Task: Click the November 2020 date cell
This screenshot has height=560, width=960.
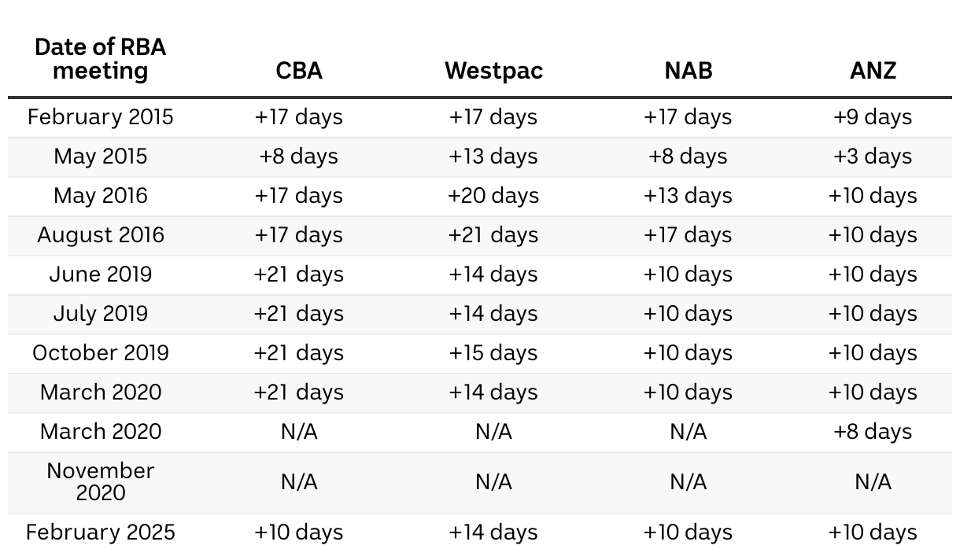Action: pos(101,481)
